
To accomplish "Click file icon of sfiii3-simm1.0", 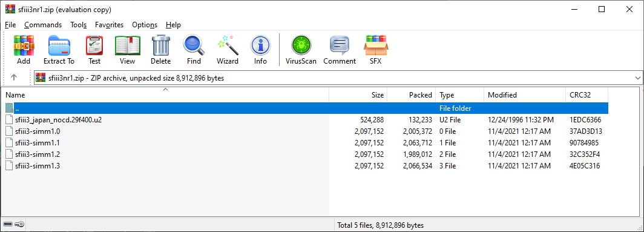I will [x=10, y=131].
